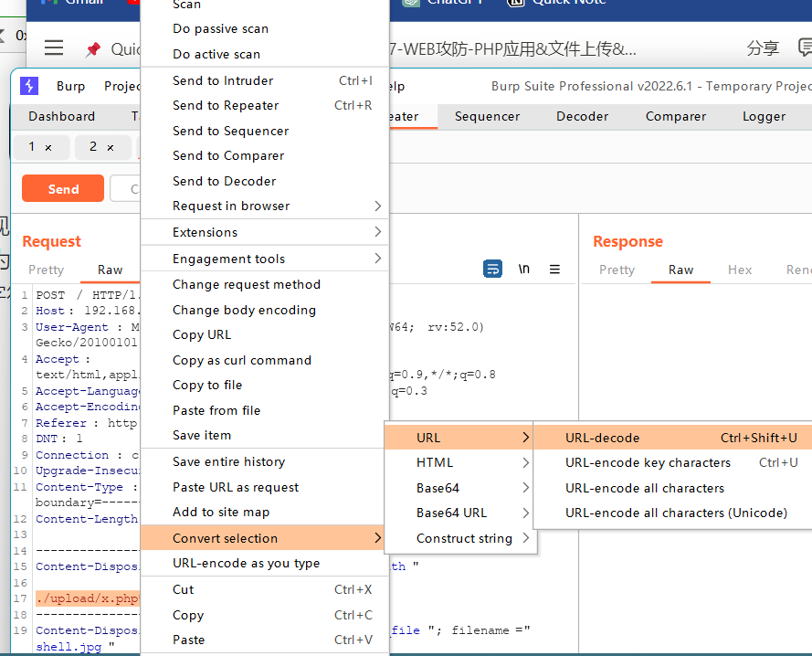Open the Burp menu

tap(70, 86)
